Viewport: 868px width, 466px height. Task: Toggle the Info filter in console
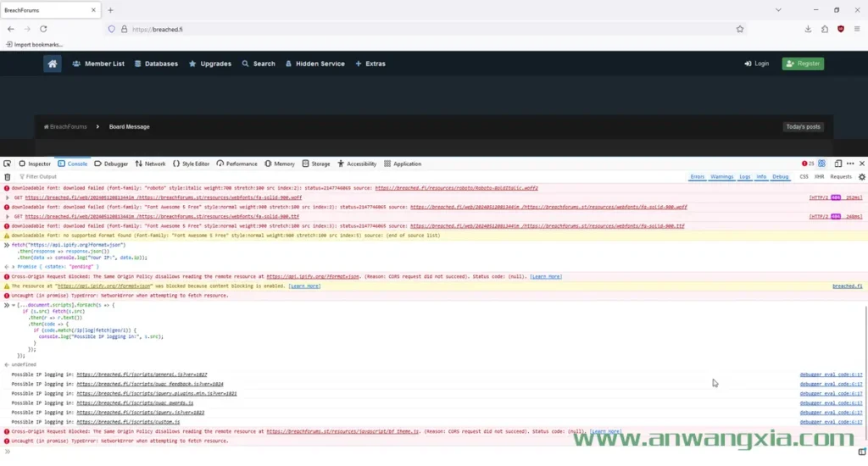click(x=761, y=177)
